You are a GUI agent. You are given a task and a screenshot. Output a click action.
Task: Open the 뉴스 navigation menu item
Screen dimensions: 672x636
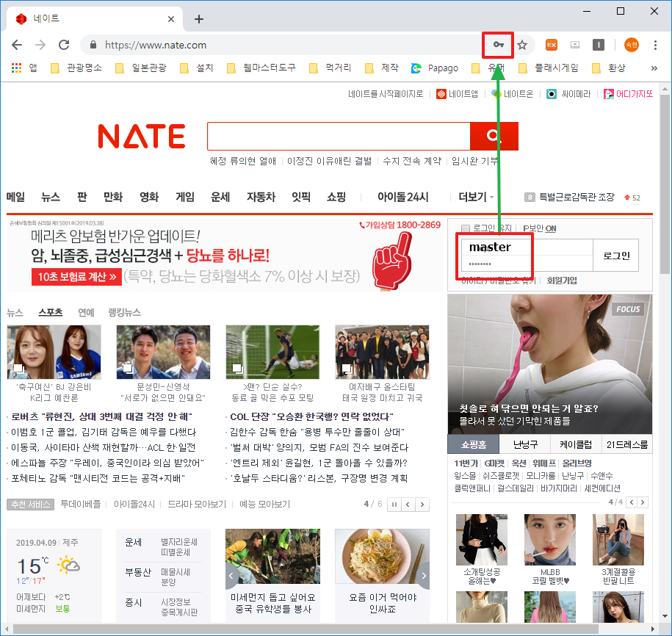point(51,197)
